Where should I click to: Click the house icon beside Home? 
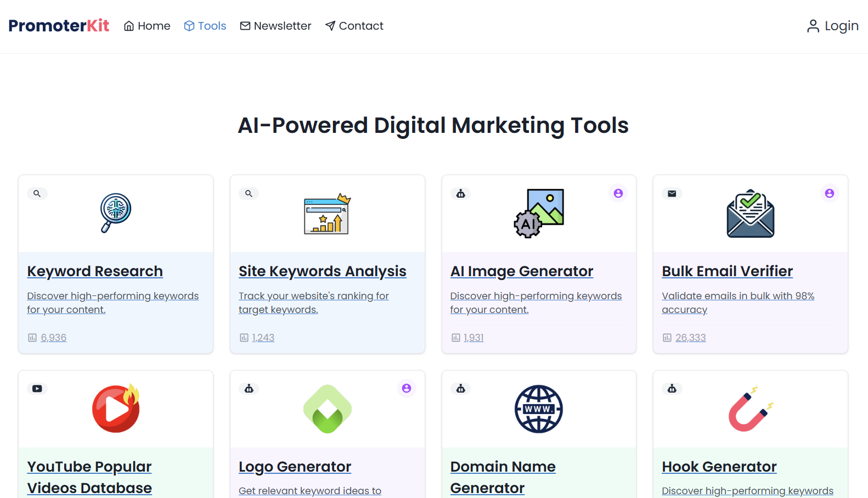129,26
